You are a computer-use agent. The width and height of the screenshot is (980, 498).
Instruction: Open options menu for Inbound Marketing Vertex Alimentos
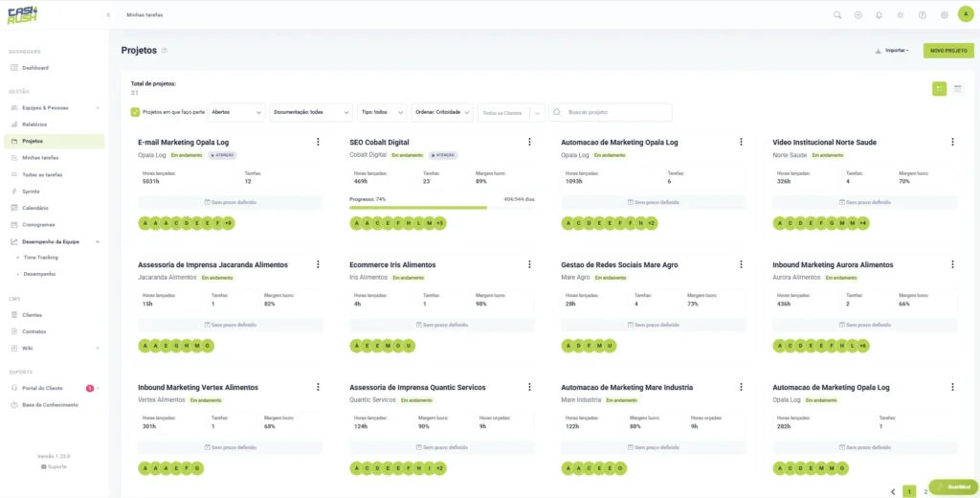coord(318,387)
